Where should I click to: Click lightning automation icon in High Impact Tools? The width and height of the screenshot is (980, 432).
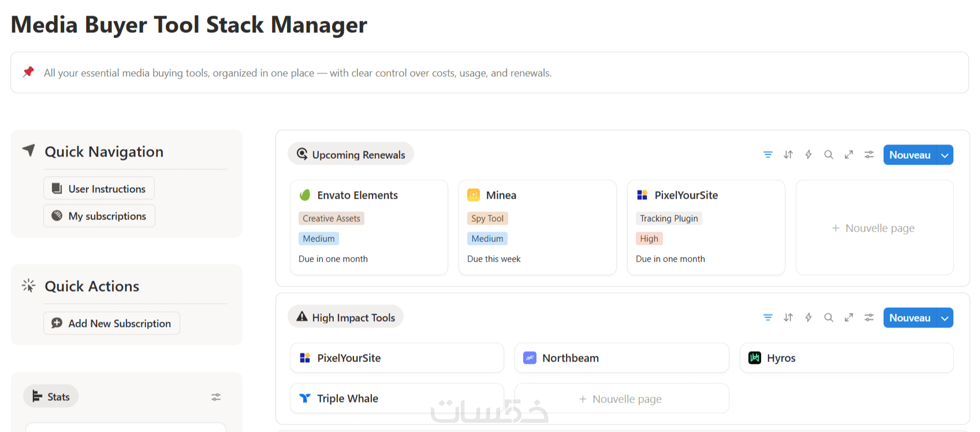[x=808, y=318]
